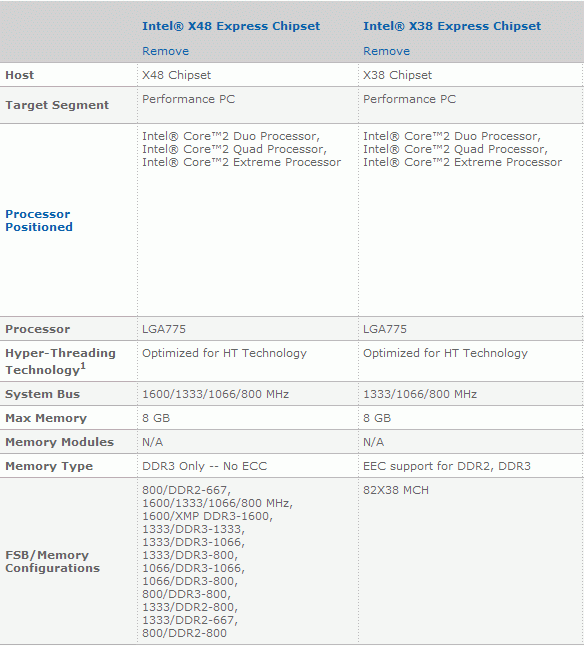The height and width of the screenshot is (646, 584).
Task: Select the System Bus row label
Action: [x=42, y=394]
